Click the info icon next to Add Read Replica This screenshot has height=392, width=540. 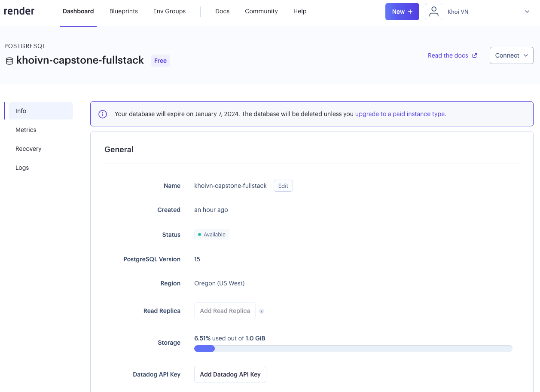262,311
